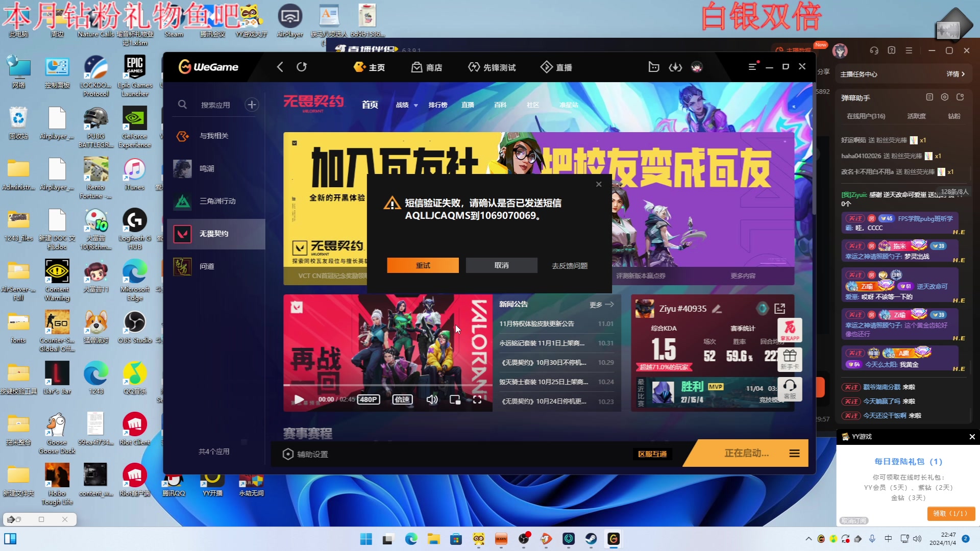Screen dimensions: 980x551
Task: Open the YY headset icon in title bar
Action: pos(874,51)
